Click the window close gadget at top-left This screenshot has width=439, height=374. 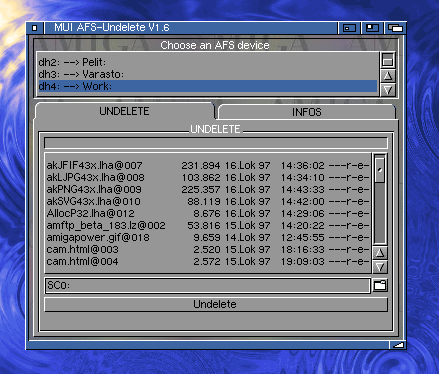click(x=34, y=28)
